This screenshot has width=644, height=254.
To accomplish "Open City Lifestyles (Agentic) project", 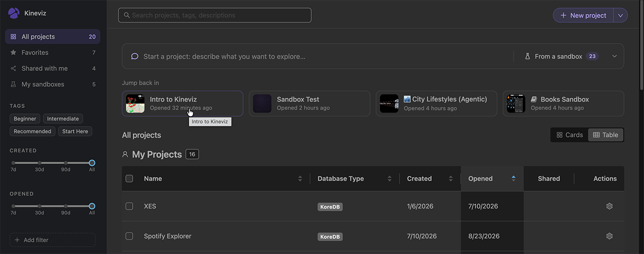I will point(436,104).
